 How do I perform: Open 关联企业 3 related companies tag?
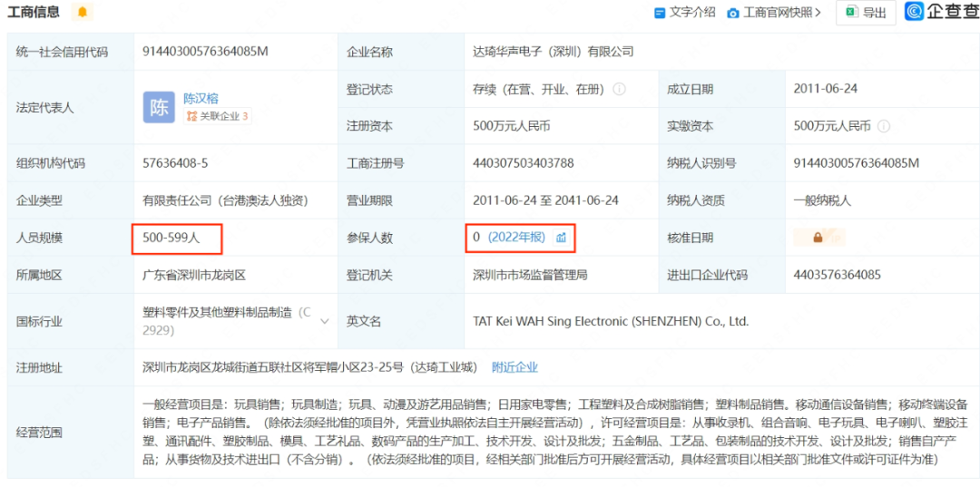tap(218, 115)
